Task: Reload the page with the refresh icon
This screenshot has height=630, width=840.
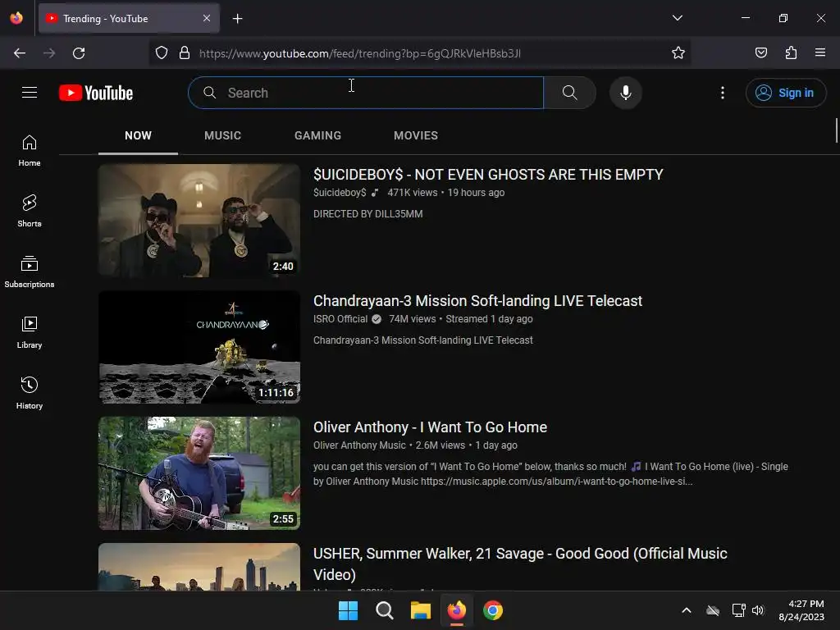Action: (x=79, y=53)
